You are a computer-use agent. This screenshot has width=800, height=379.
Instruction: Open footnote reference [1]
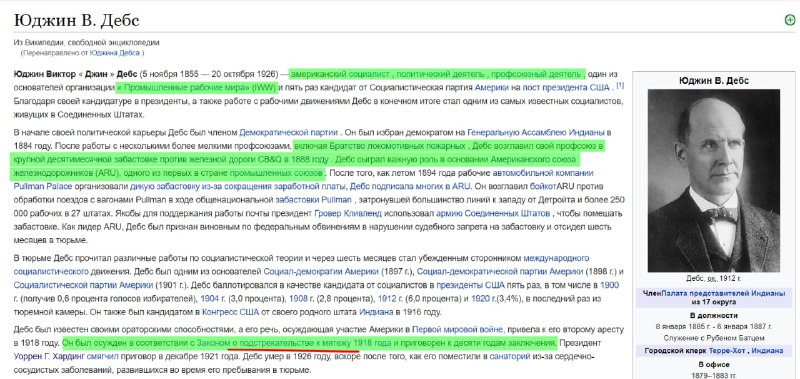point(620,85)
